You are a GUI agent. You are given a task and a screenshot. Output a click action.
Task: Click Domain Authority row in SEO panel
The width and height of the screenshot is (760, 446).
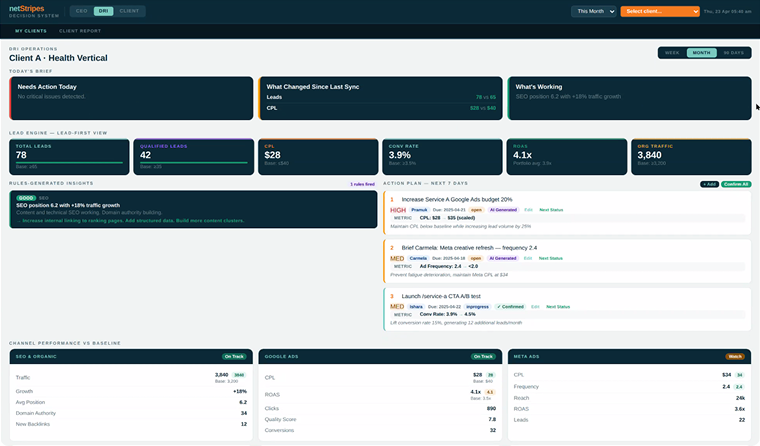point(131,414)
